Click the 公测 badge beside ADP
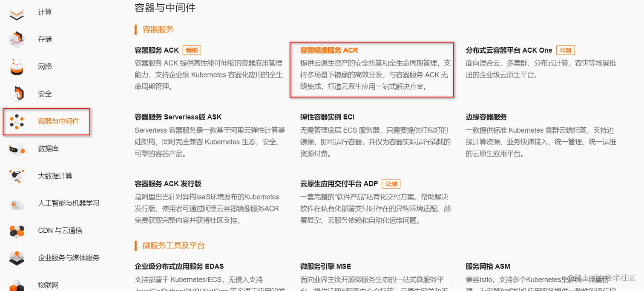The width and height of the screenshot is (644, 291). tap(391, 184)
